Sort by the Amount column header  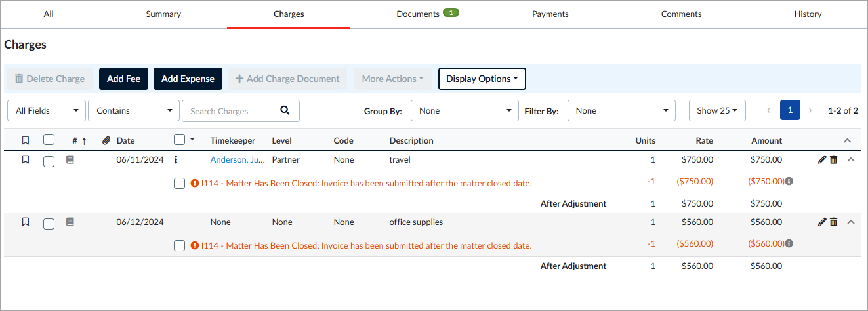pos(767,140)
